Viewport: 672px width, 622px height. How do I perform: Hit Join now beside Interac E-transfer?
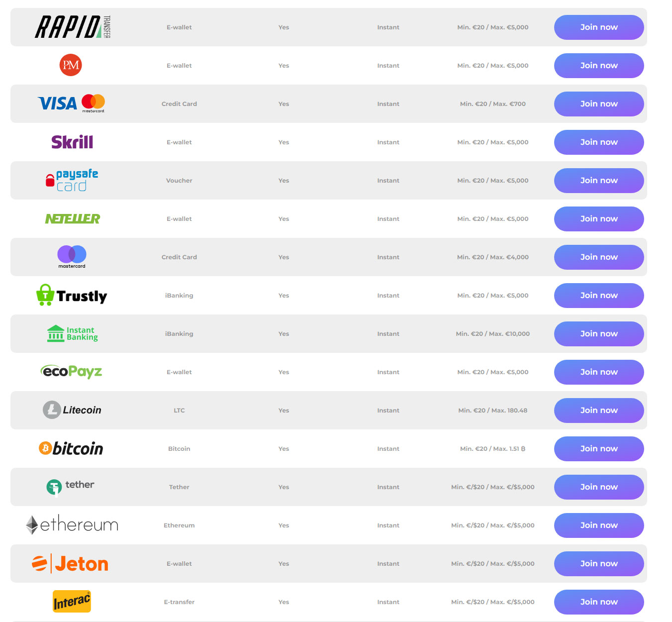(598, 602)
